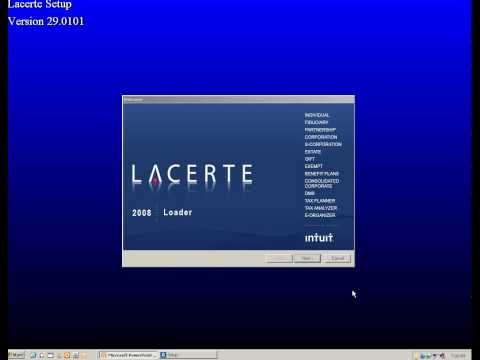This screenshot has height=360, width=480.
Task: Click the PARTNERSHIP module text
Action: pyautogui.click(x=320, y=130)
